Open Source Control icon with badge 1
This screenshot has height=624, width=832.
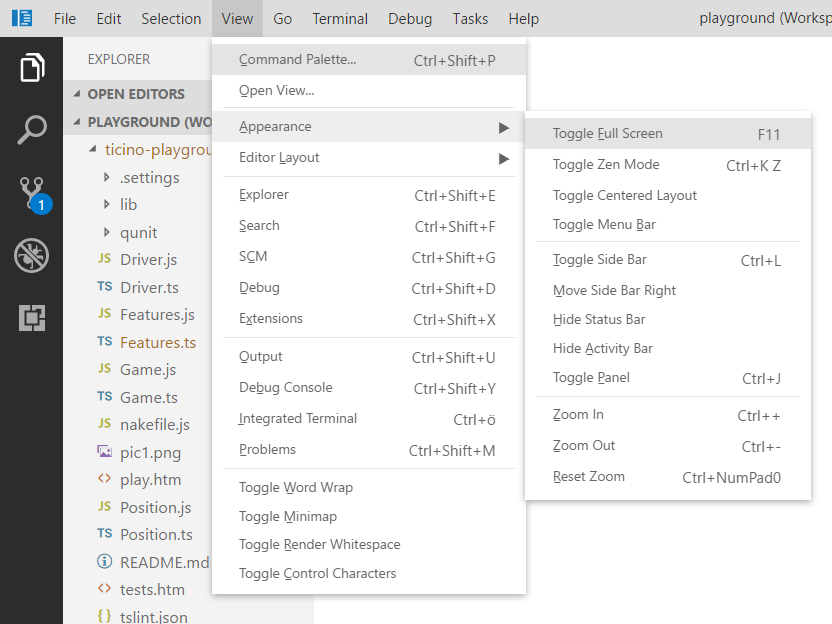pos(35,195)
